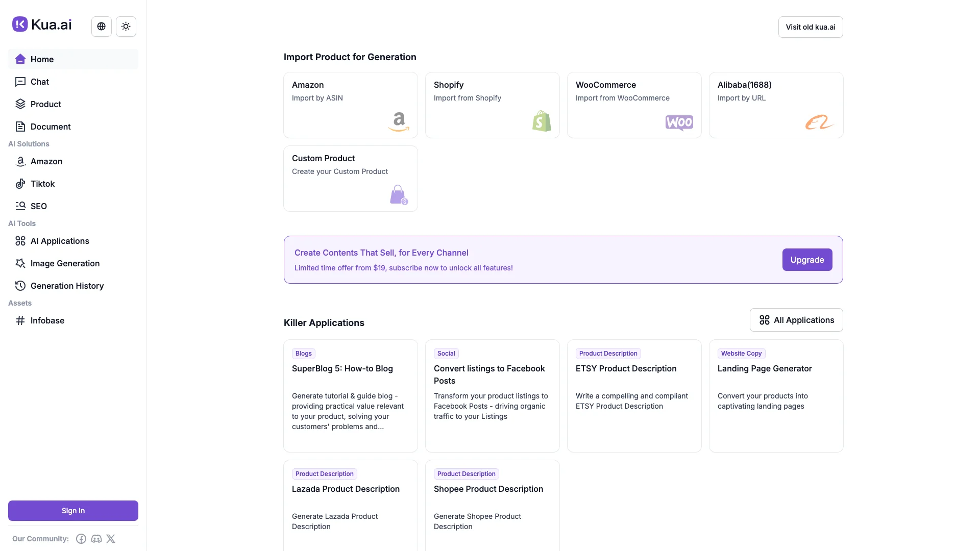Click the grid icon in the All Applications button
Image resolution: width=980 pixels, height=551 pixels.
[764, 320]
